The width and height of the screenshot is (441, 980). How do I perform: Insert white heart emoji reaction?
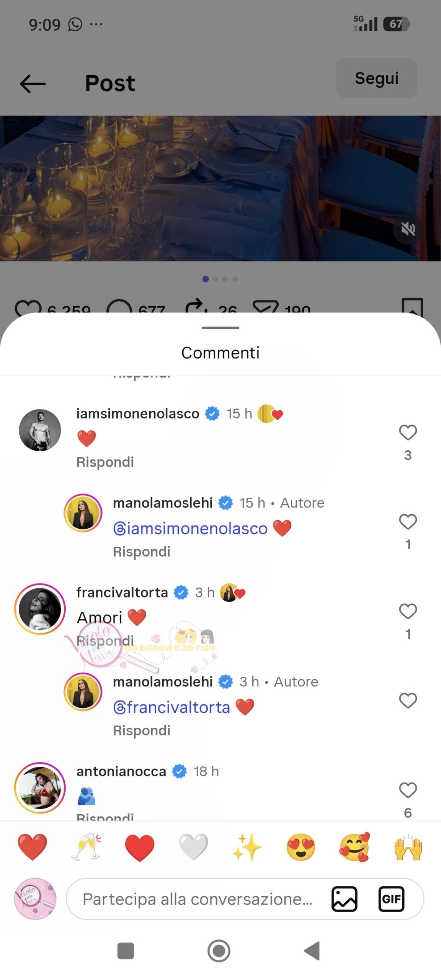click(193, 847)
